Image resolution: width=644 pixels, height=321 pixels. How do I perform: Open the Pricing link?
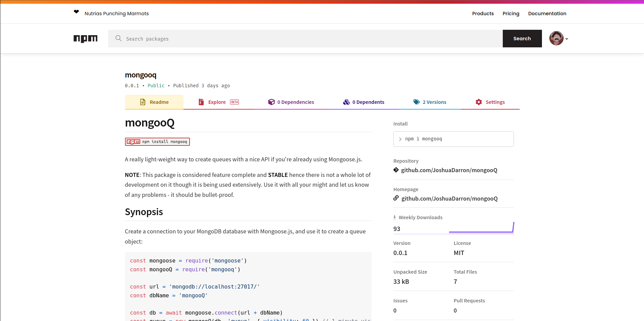click(x=511, y=14)
